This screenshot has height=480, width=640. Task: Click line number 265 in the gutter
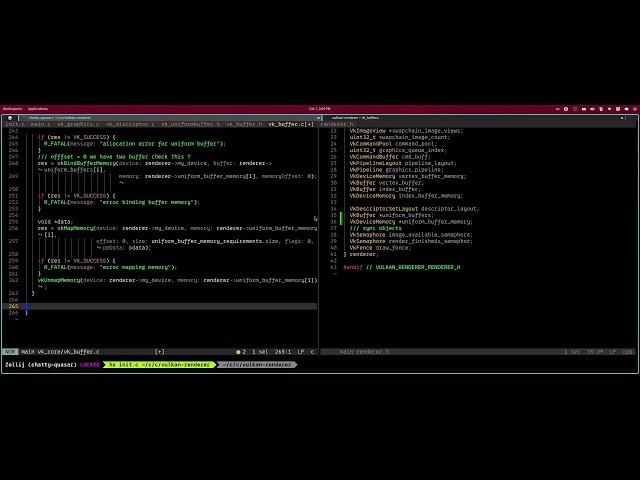(x=13, y=306)
